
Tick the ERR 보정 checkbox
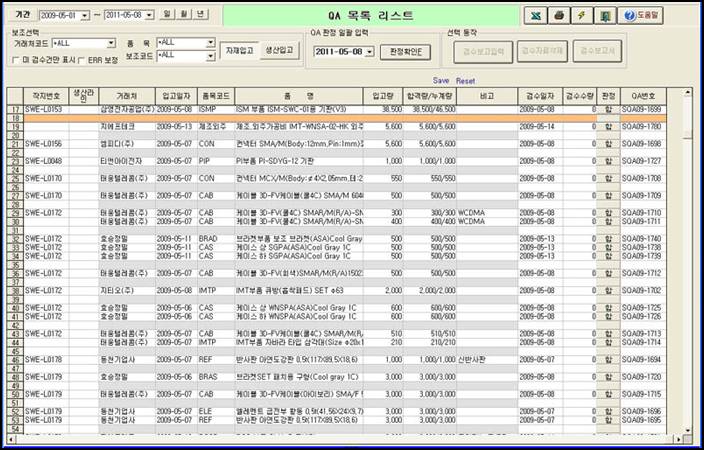coord(82,60)
